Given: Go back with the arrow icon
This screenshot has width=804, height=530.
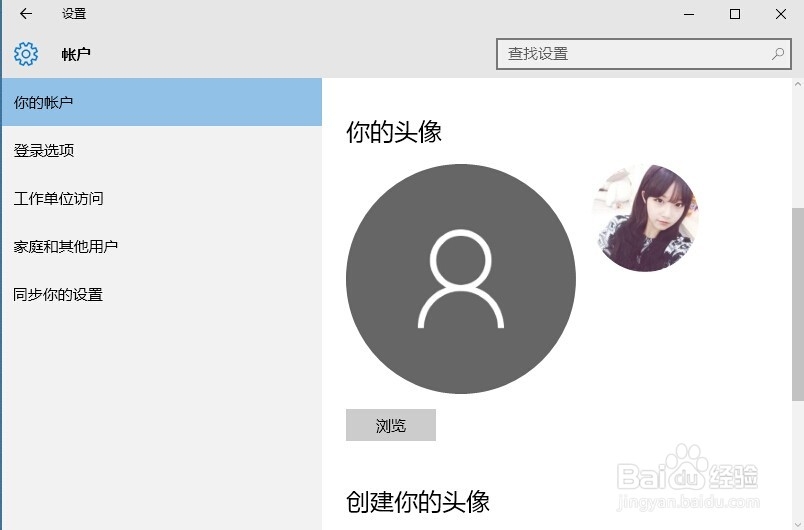Looking at the screenshot, I should [26, 14].
